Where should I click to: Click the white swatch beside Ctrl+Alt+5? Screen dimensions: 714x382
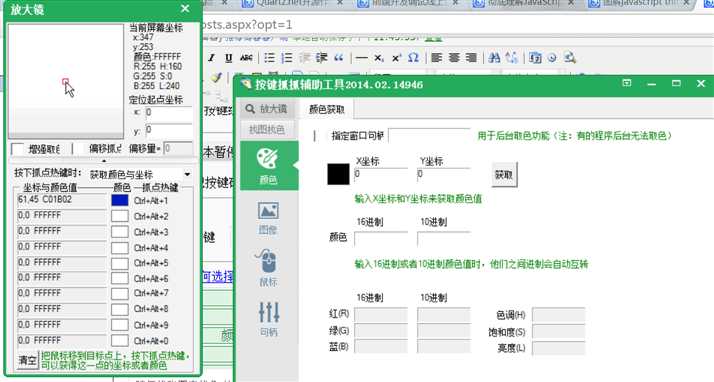tap(120, 263)
